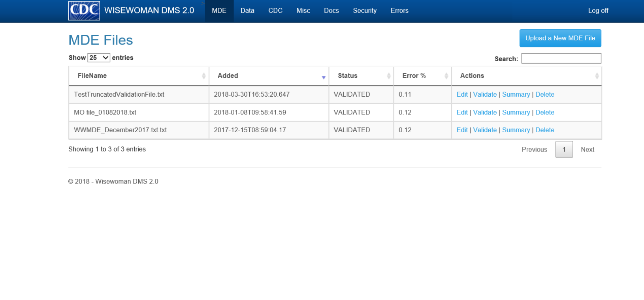Delete the MO file_01082018.txt entry
Viewport: 644px width, 300px height.
tap(544, 112)
